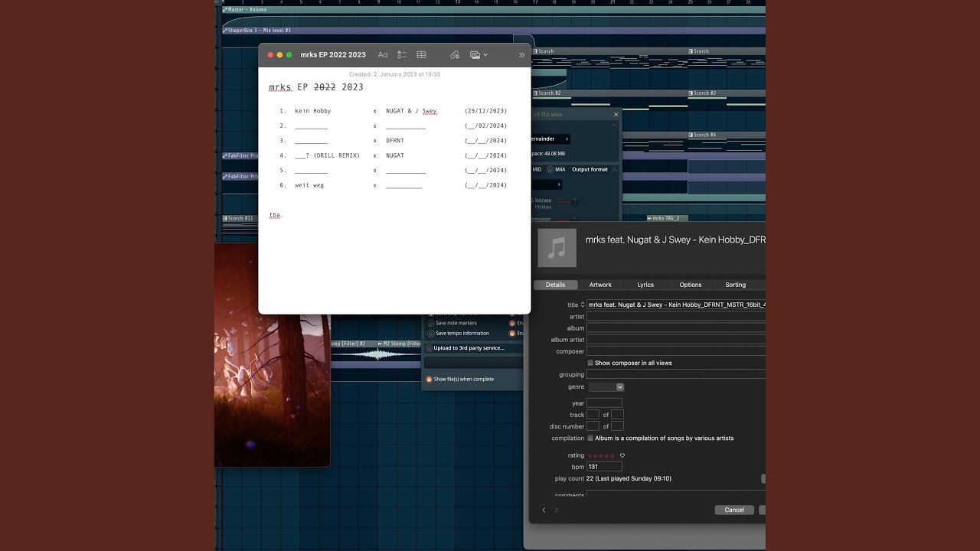The width and height of the screenshot is (980, 551).
Task: Open the photos/media menu in Notes toolbar
Action: [x=479, y=55]
